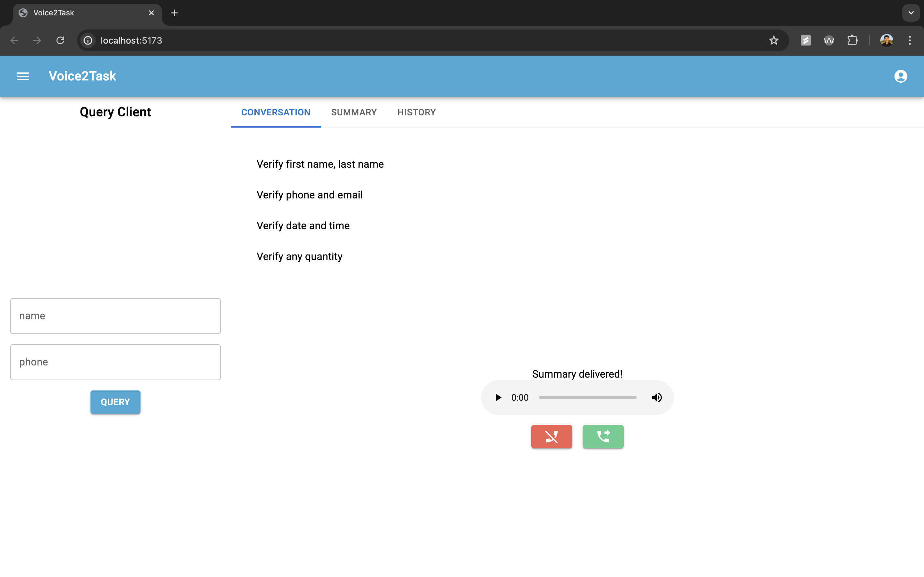924x577 pixels.
Task: View site information icon in address bar
Action: tap(88, 40)
